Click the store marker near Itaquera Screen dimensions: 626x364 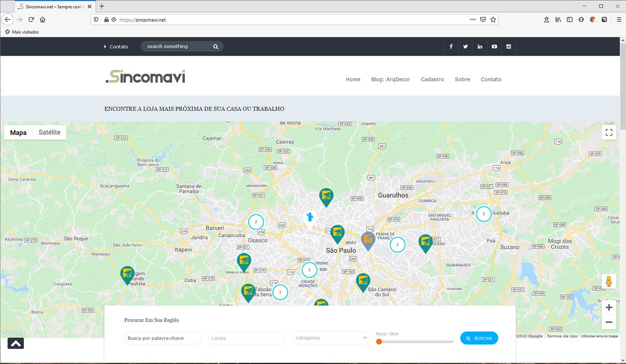[x=425, y=243]
